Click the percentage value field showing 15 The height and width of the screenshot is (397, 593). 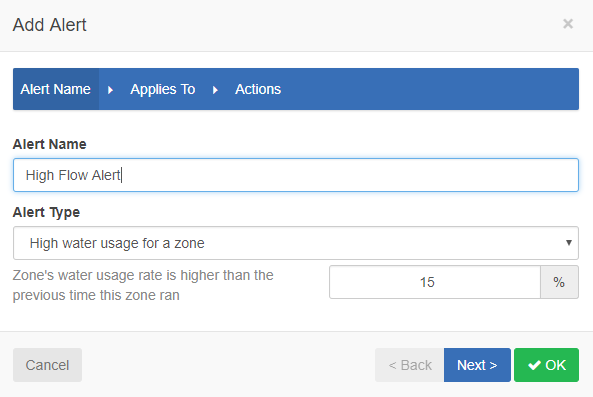pos(435,282)
